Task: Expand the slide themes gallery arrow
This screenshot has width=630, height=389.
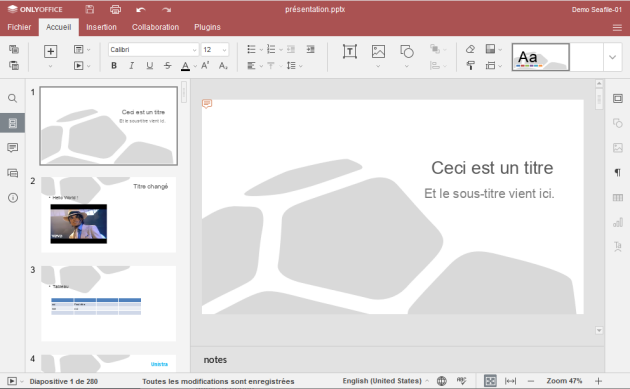Action: (612, 57)
